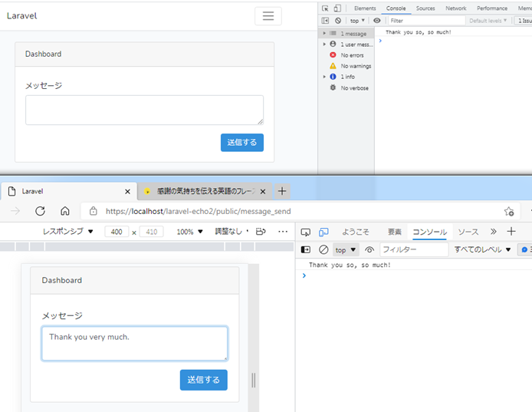The height and width of the screenshot is (412, 532).
Task: Close the 感謝の気持ち tab in Edge
Action: tap(263, 192)
